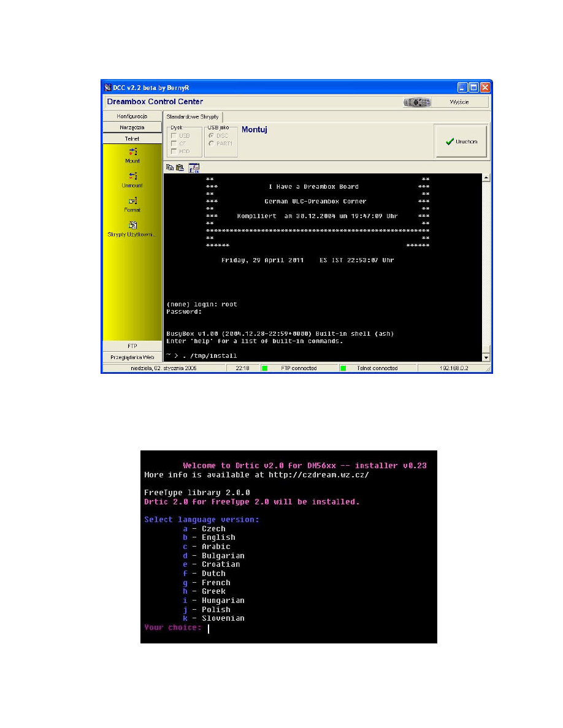The height and width of the screenshot is (728, 563).
Task: Select the DISC radio option
Action: point(212,135)
